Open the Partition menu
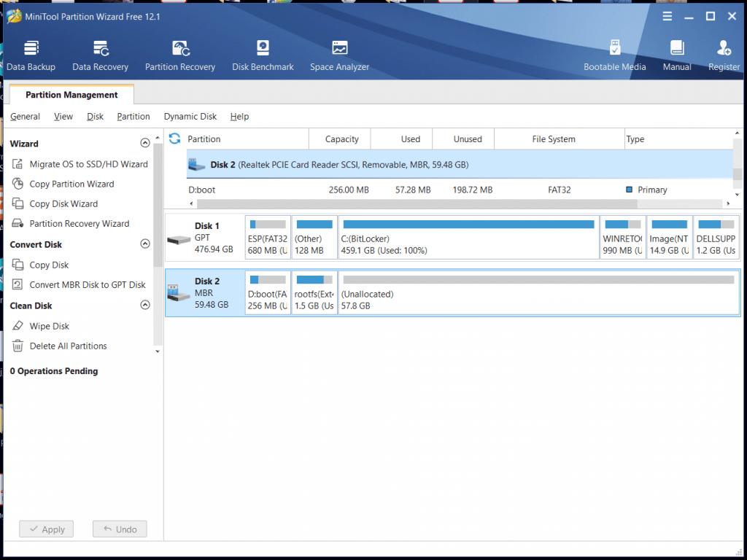This screenshot has width=747, height=560. 133,117
